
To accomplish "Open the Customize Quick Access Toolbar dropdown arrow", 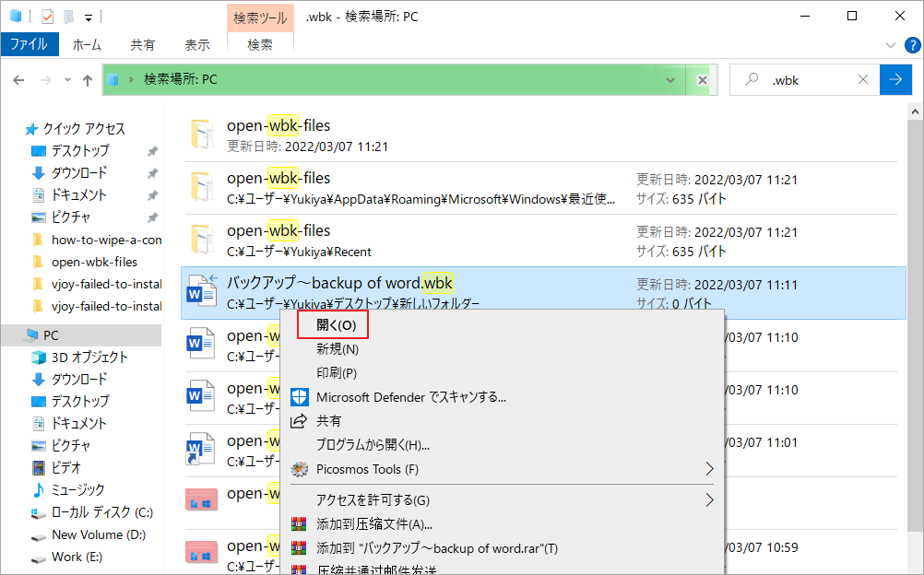I will coord(89,17).
